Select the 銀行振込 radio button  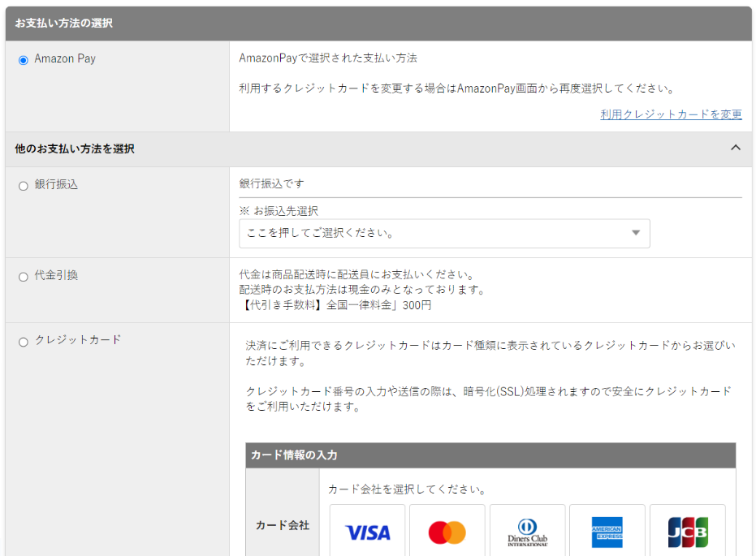24,186
